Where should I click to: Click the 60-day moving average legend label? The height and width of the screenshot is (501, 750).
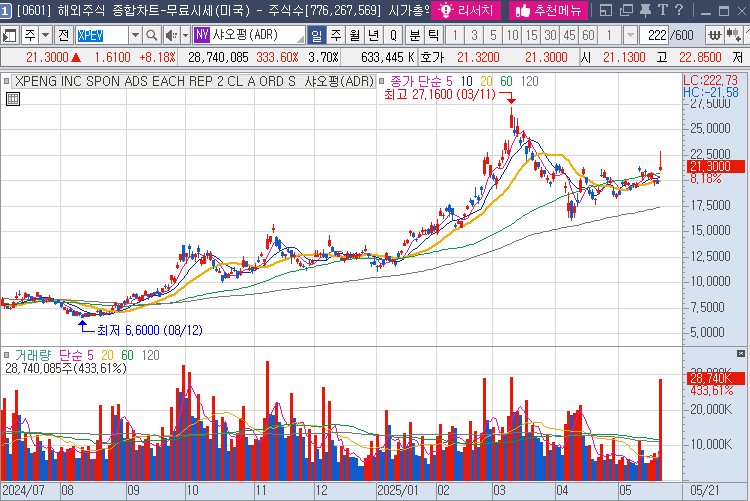pyautogui.click(x=506, y=80)
